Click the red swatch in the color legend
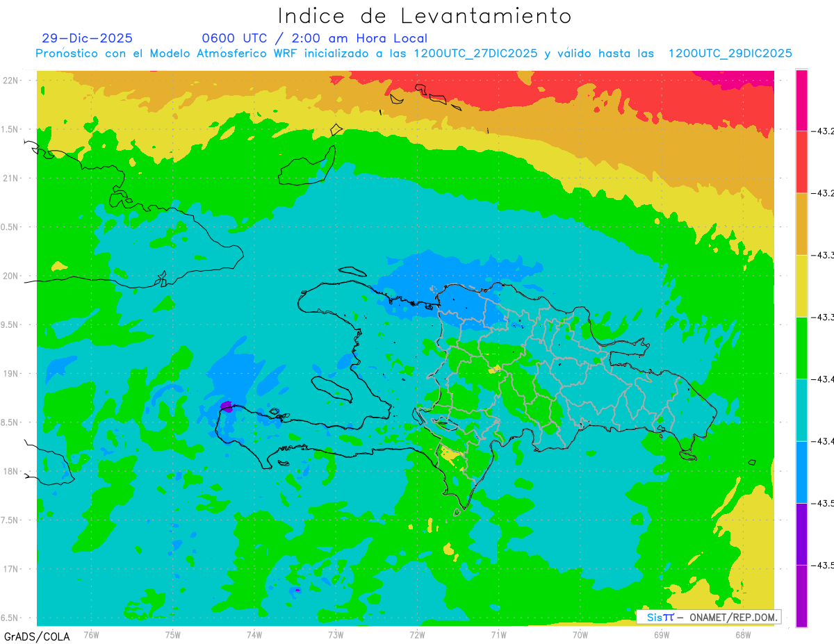834x644 pixels. tap(801, 162)
